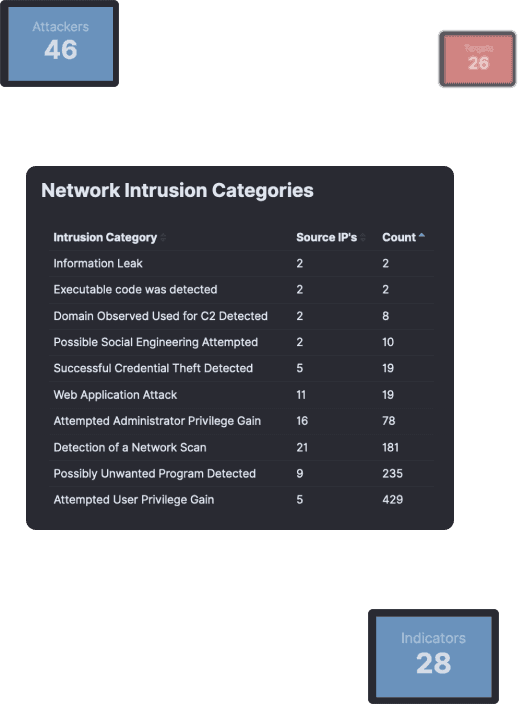Open the Indicators 28 stat tile
Screen dimensions: 518x704
[x=433, y=656]
